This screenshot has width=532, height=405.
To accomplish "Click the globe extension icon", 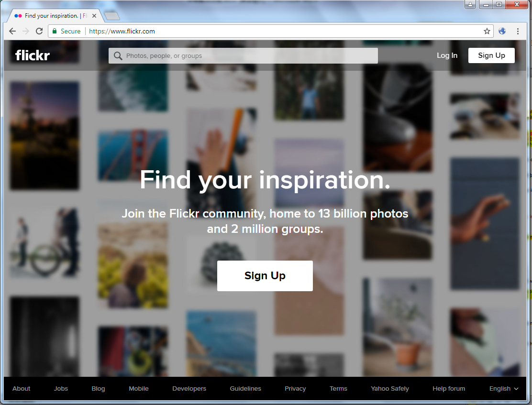I will [x=502, y=31].
